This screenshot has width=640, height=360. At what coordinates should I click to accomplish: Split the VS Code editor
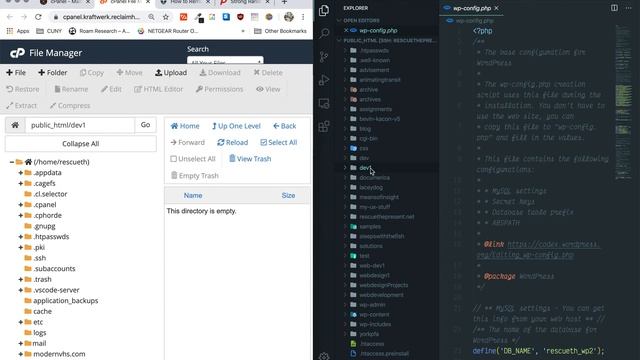pos(614,8)
